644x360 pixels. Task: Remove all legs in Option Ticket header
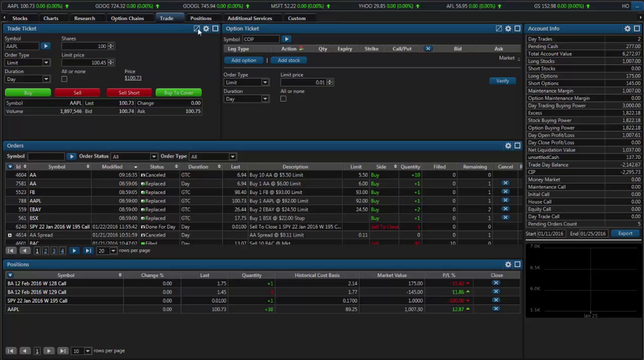pos(428,49)
